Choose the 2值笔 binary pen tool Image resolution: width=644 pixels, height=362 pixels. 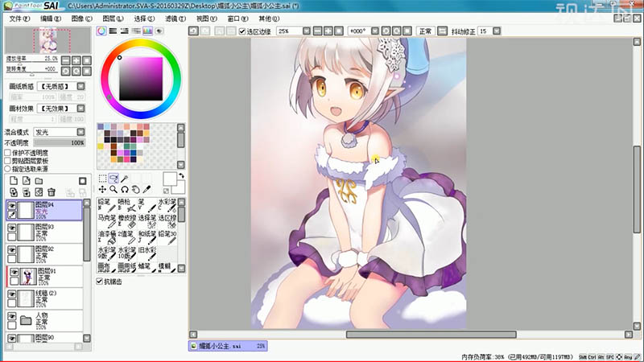[127, 237]
